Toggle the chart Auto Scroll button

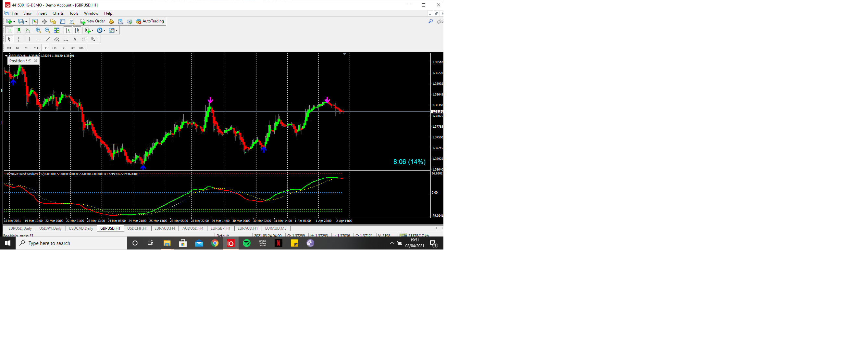[x=68, y=30]
